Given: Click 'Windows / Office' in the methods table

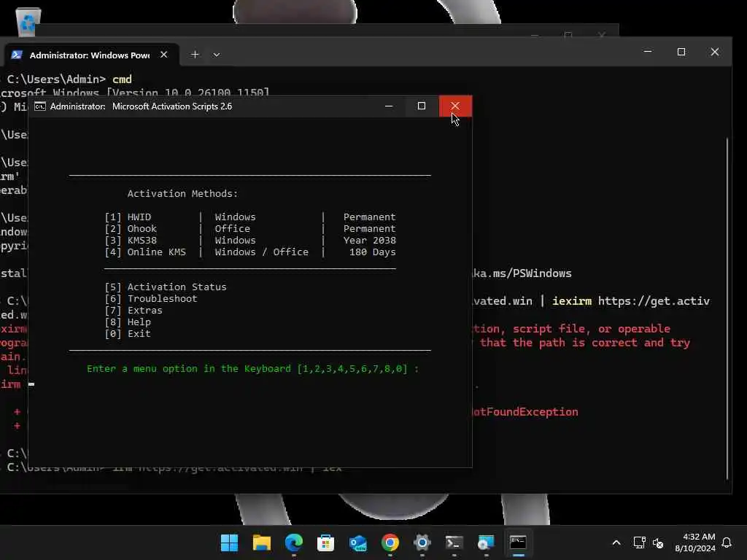Looking at the screenshot, I should [262, 252].
